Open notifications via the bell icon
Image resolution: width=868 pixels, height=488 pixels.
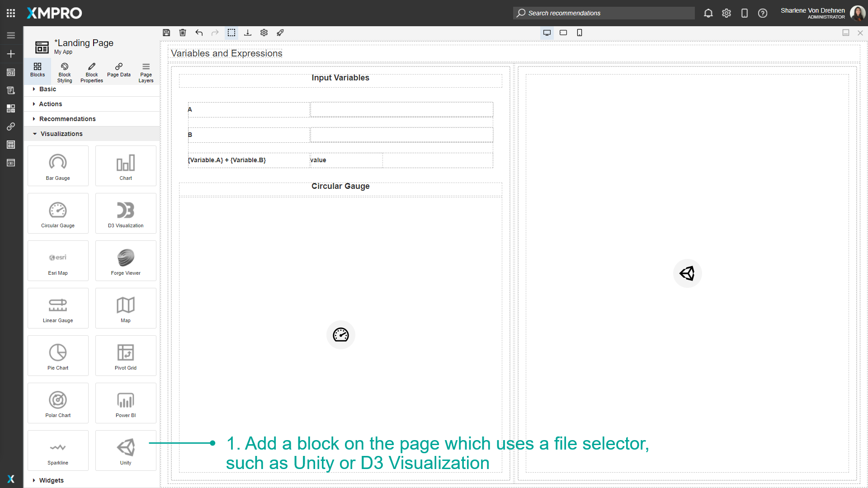click(708, 13)
